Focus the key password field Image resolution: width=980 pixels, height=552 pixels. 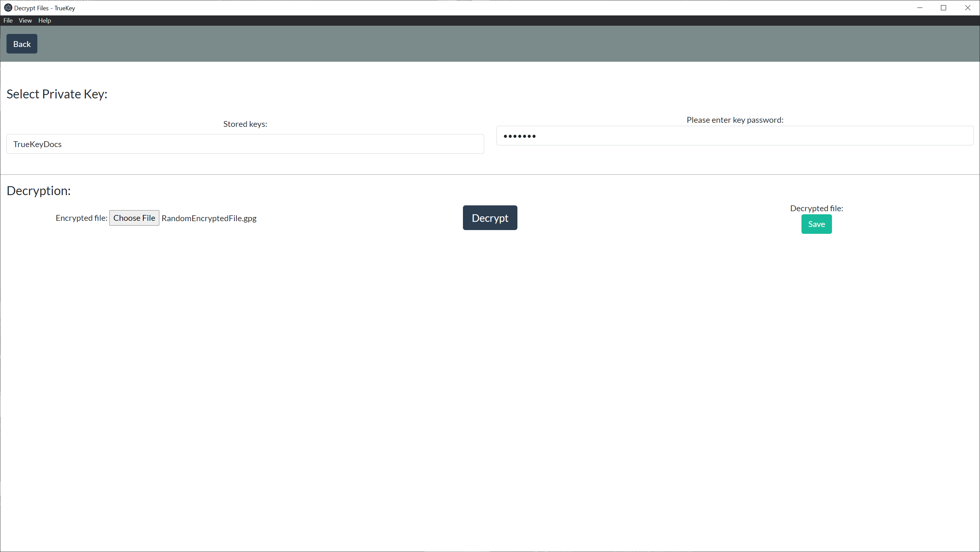734,136
